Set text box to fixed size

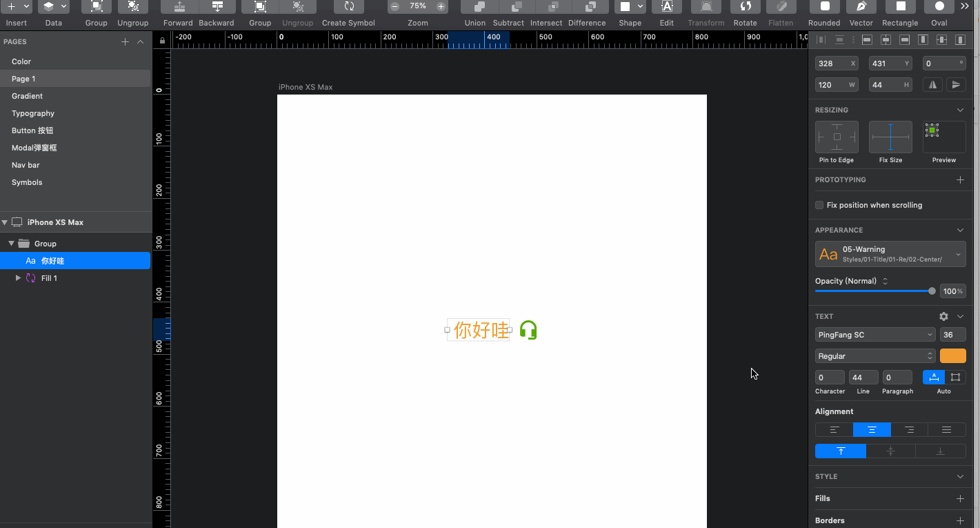click(955, 378)
